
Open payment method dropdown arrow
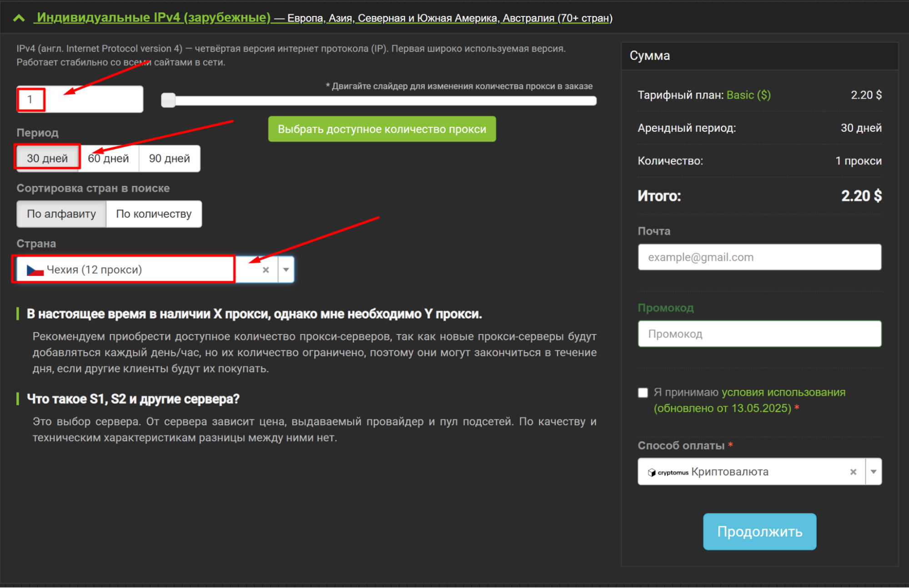point(874,472)
